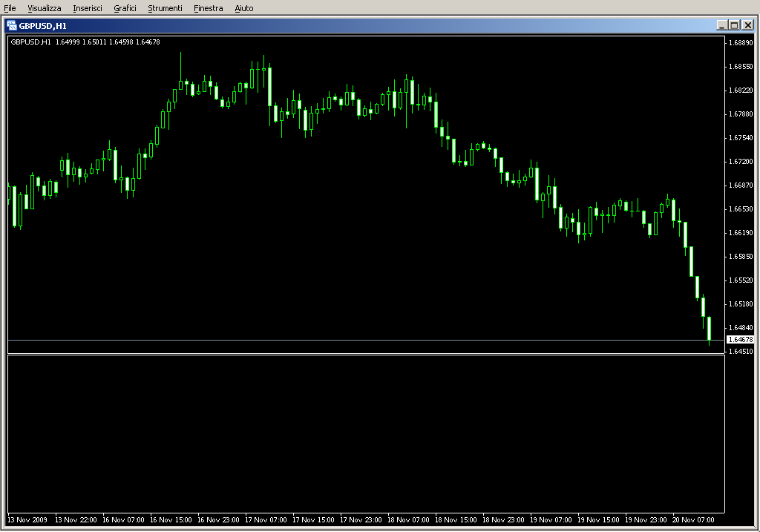Click the 19 Nov 15:00 time label
The image size is (760, 532).
(x=598, y=520)
